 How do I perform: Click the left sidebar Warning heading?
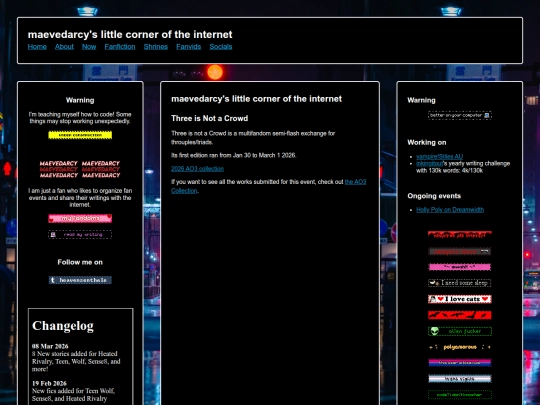pyautogui.click(x=80, y=100)
